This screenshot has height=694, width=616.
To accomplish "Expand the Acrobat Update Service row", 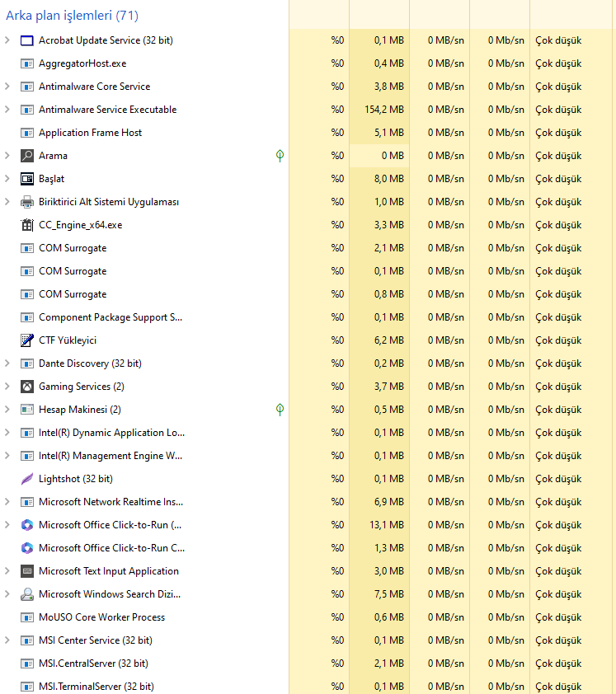I will (7, 40).
